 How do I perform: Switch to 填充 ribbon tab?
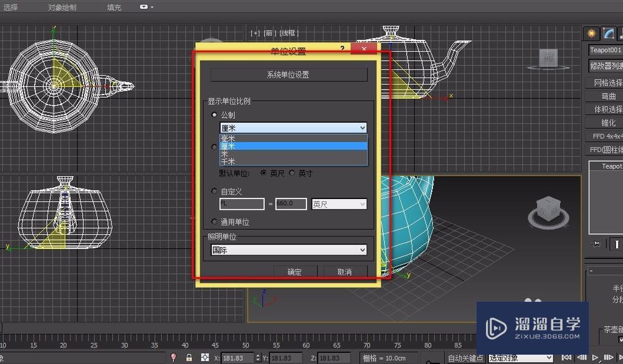point(114,7)
